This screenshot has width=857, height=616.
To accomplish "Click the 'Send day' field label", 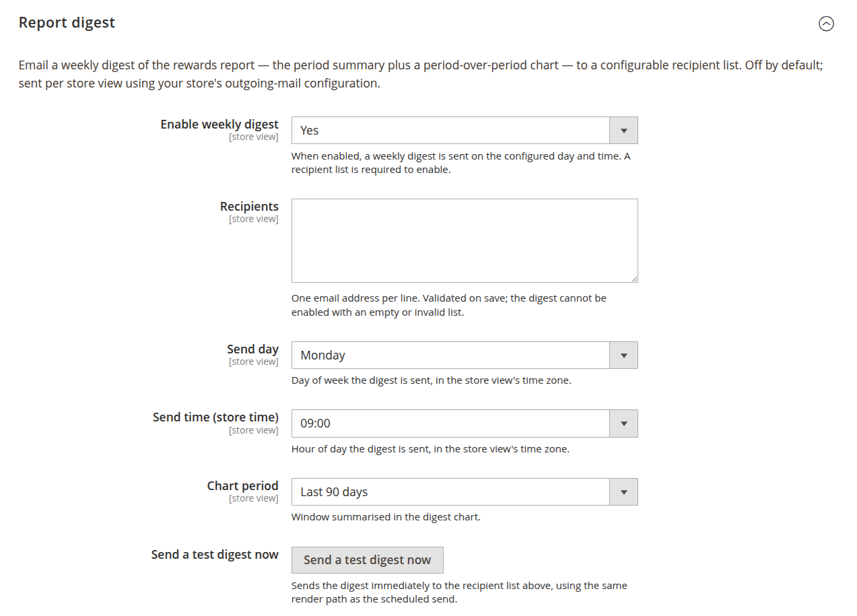I will [x=252, y=349].
